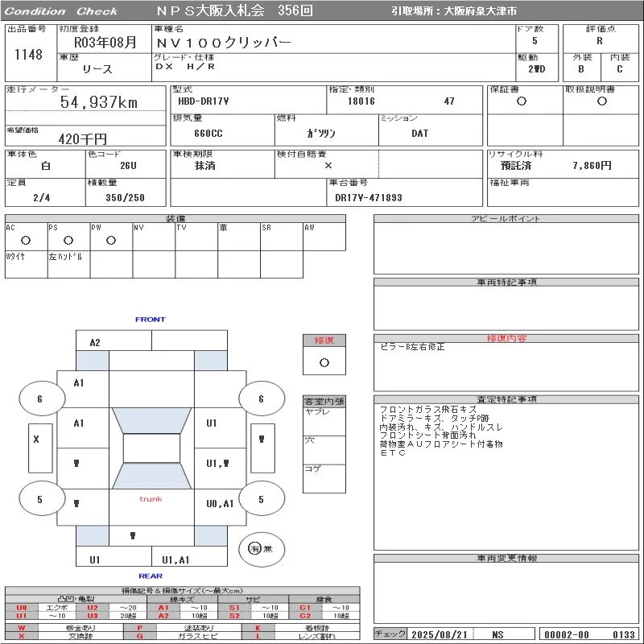Click the chassis number DR17V-471893 field

(369, 197)
